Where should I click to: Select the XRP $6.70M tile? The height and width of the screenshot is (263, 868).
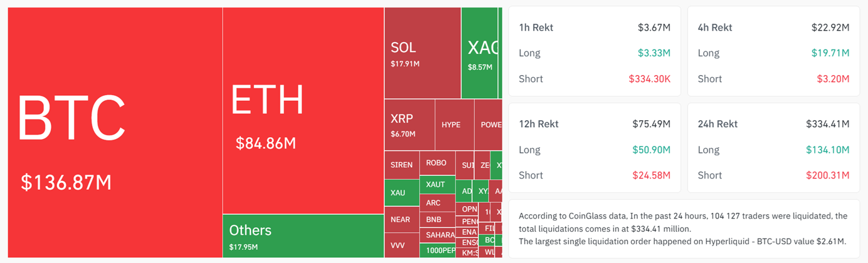[409, 125]
